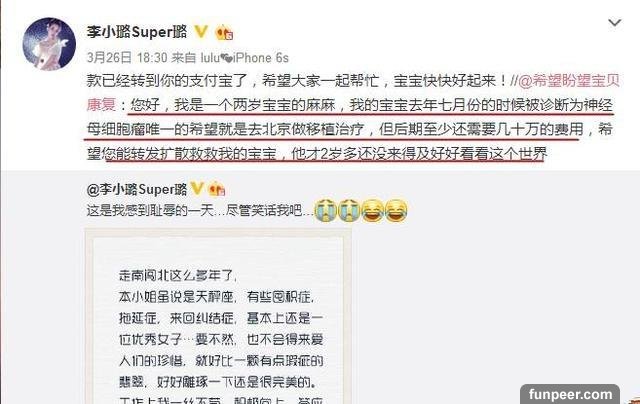Open the reposted @李小璐Super璐 username
The height and width of the screenshot is (404, 640).
click(x=137, y=189)
